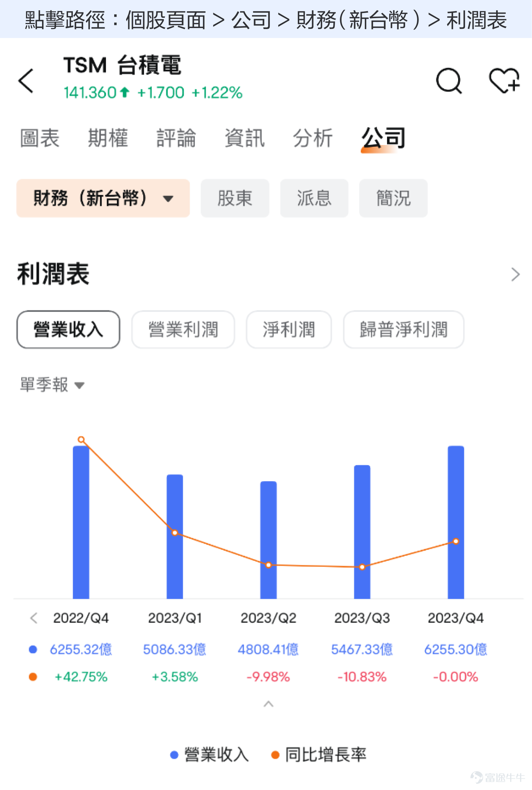Click the 141.360 stock price
This screenshot has height=790, width=532.
point(90,93)
